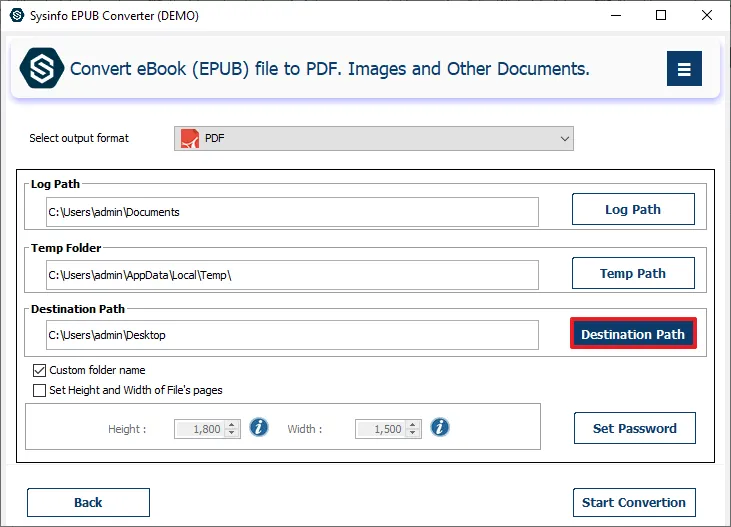Click the Destination Path button
The image size is (731, 527).
pos(633,334)
